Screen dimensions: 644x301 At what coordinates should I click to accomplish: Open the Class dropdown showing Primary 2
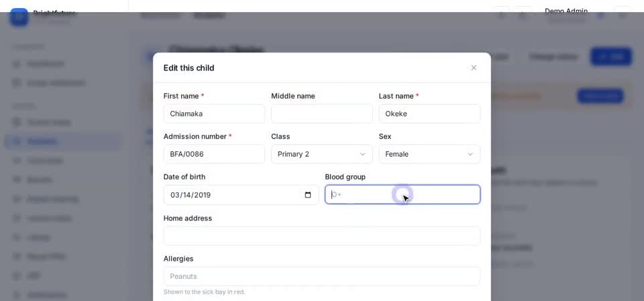pos(321,155)
